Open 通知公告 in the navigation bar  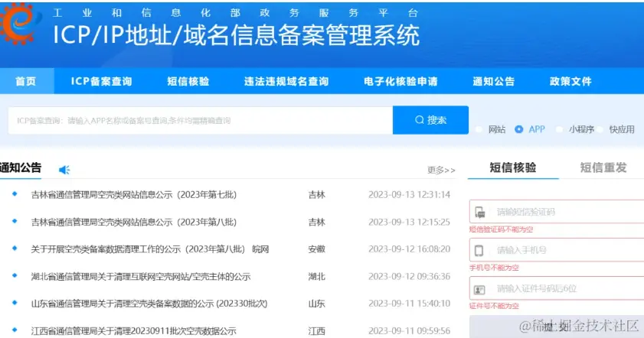click(494, 81)
